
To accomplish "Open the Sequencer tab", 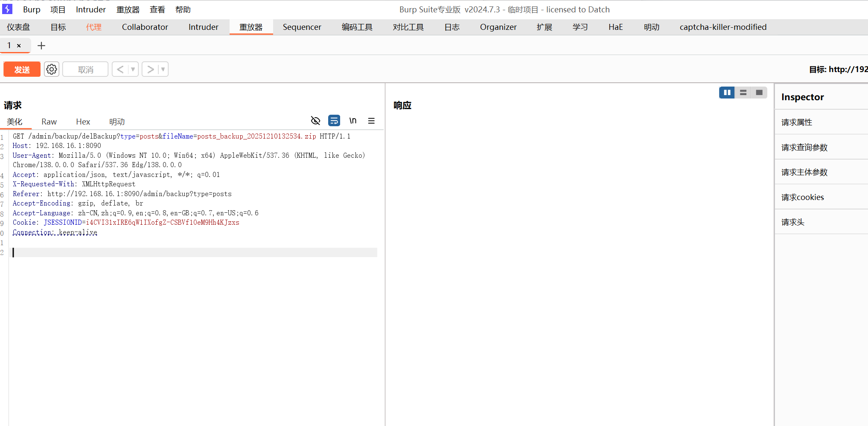I will click(302, 27).
